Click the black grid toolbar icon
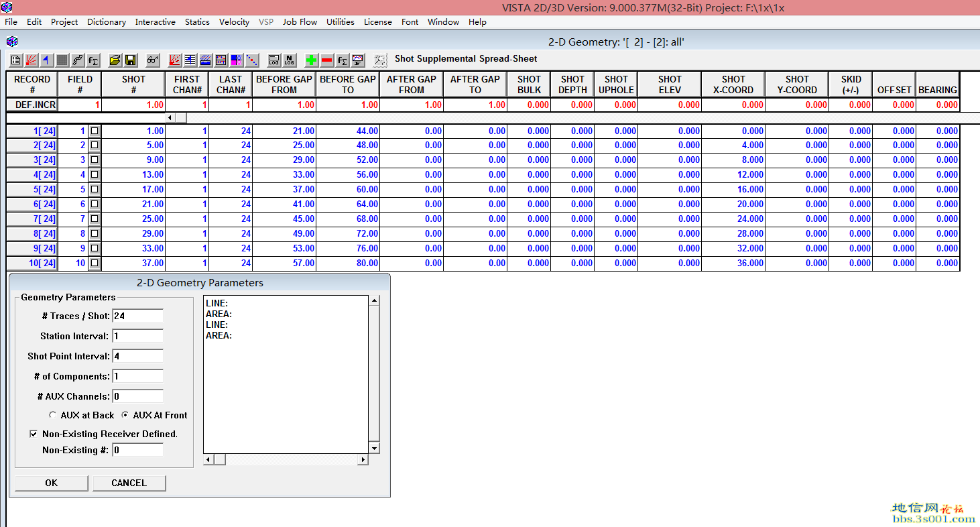Viewport: 980px width, 527px height. click(62, 60)
